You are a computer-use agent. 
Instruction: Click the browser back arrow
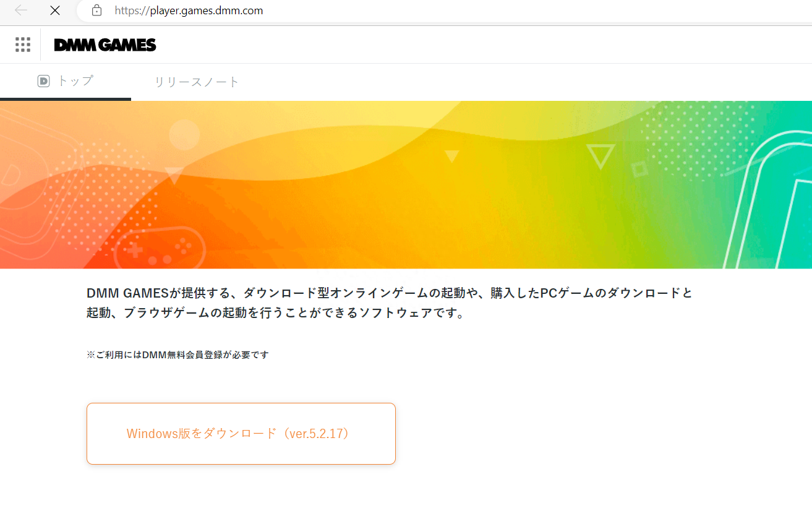pos(21,11)
